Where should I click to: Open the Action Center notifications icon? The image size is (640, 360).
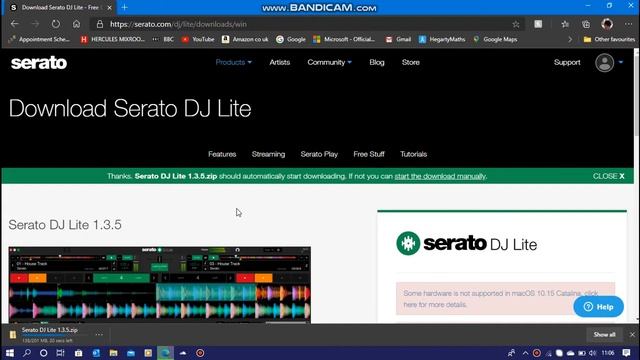pyautogui.click(x=627, y=353)
